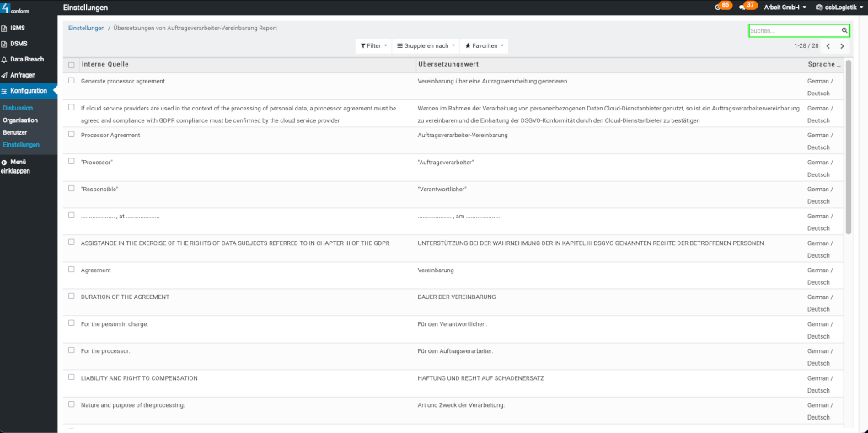Click the magnifier icon in search box
Image resolution: width=868 pixels, height=433 pixels.
[844, 30]
